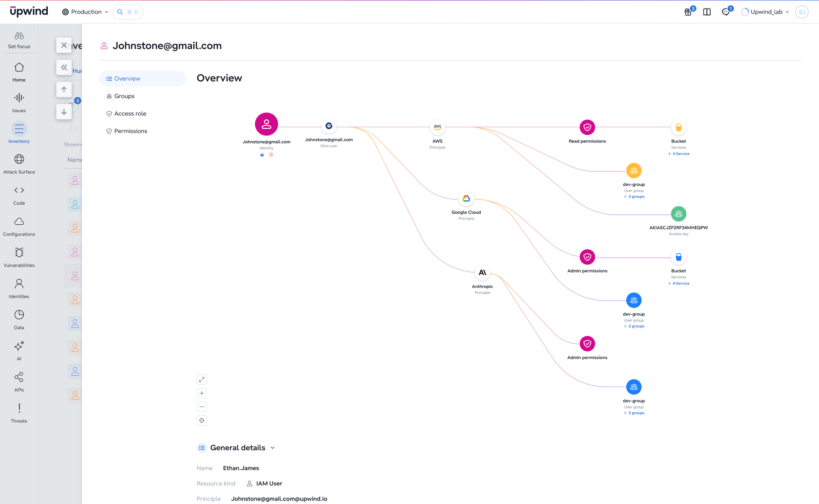Select the access key AKIASCJZF2RF34MHEQPW node
This screenshot has width=819, height=504.
pos(679,214)
